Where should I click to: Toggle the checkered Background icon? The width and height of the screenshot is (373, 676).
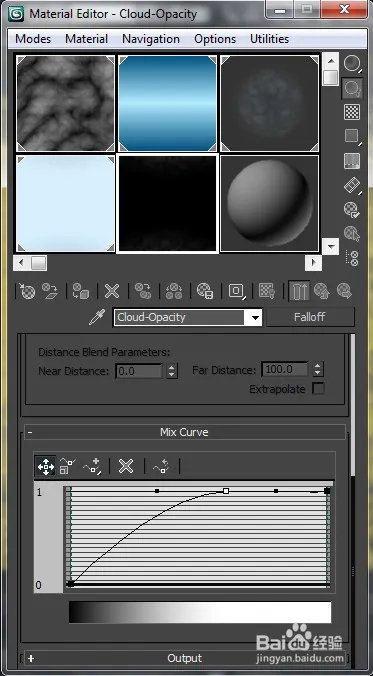coord(352,112)
